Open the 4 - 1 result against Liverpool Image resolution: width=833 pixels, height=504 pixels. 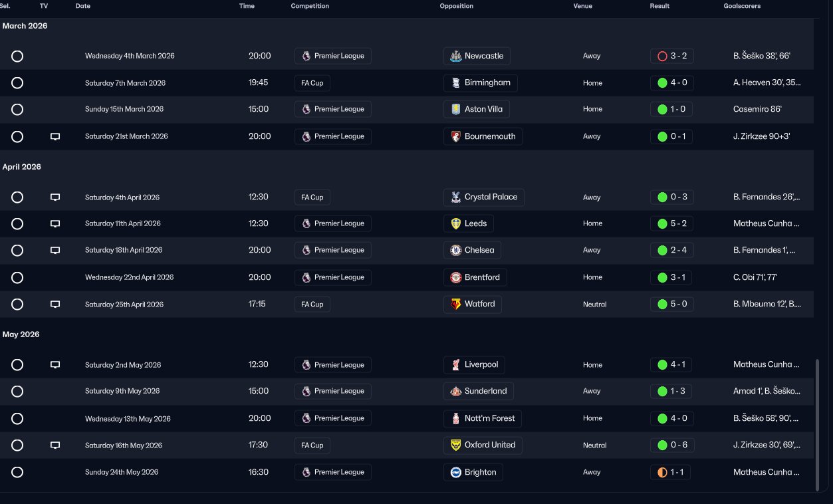click(671, 364)
